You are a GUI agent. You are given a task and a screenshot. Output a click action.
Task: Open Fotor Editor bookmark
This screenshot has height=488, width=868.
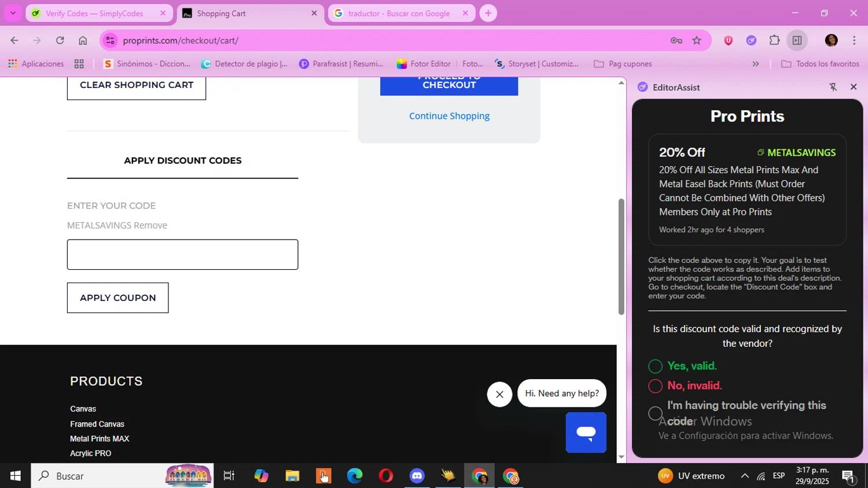pyautogui.click(x=424, y=64)
